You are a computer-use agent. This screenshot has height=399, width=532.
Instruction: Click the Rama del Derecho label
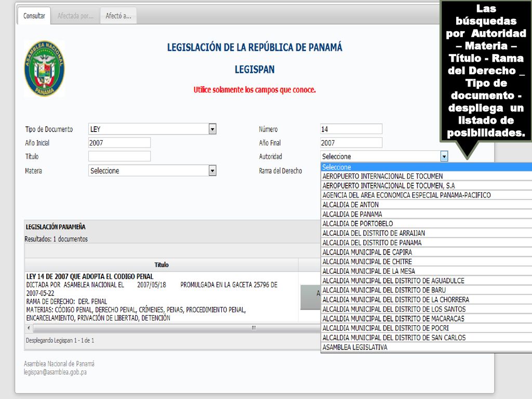click(280, 170)
